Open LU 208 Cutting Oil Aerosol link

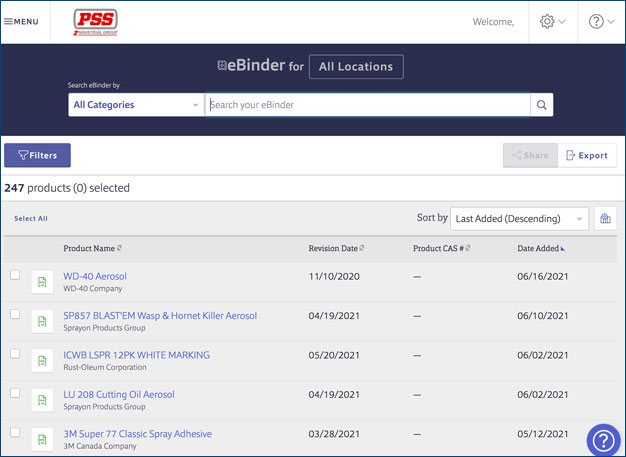(119, 394)
